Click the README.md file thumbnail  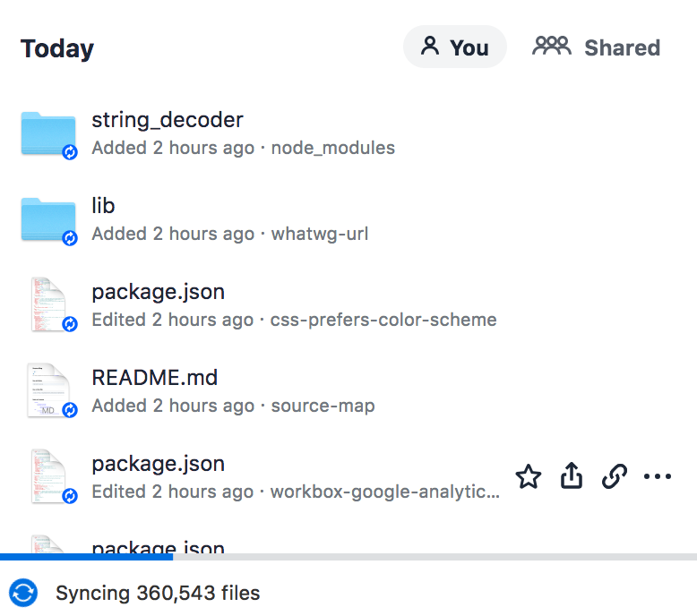[x=48, y=391]
